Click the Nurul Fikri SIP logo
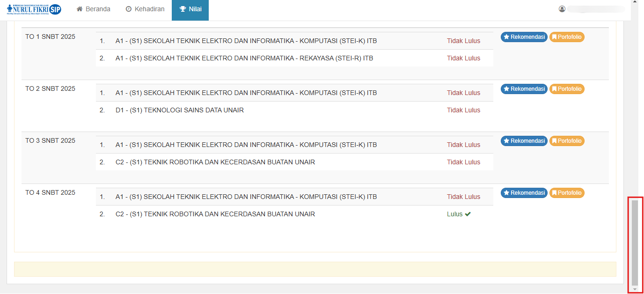Screen dimensions: 644x294 tap(34, 9)
